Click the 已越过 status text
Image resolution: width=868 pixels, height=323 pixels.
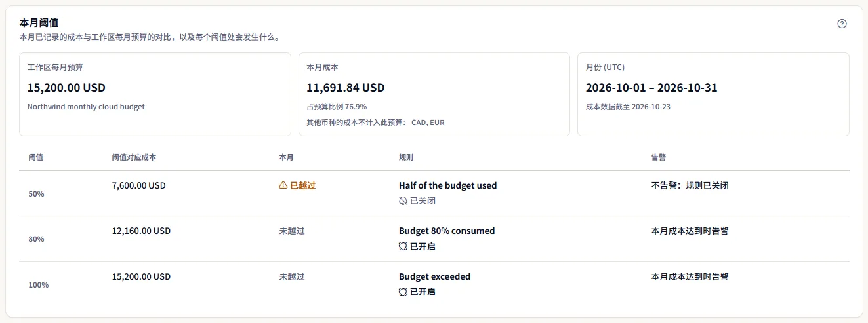(303, 185)
